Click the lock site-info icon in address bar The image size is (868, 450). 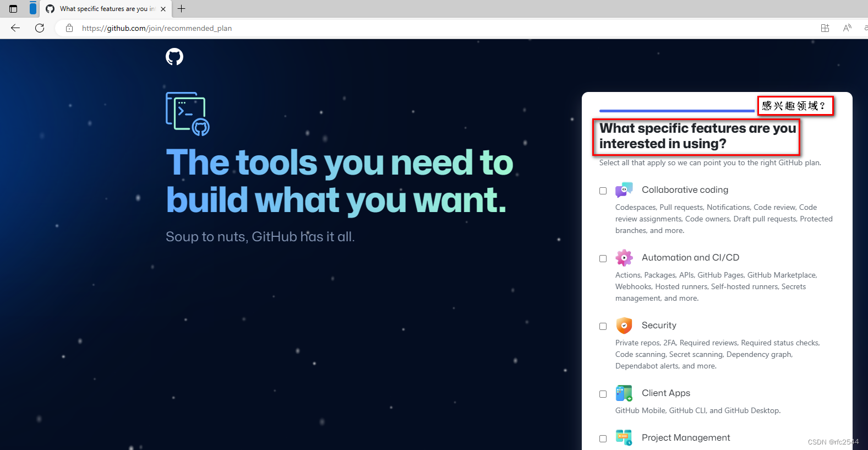point(69,28)
